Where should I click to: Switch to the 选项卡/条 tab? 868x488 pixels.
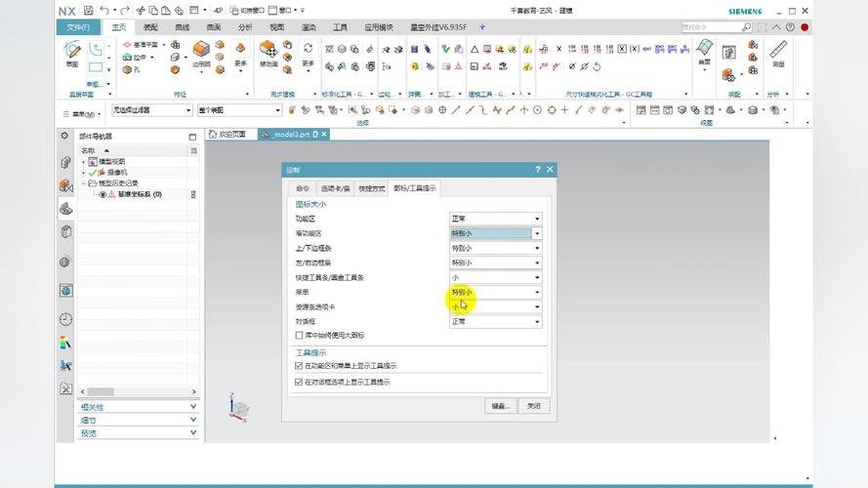coord(336,188)
